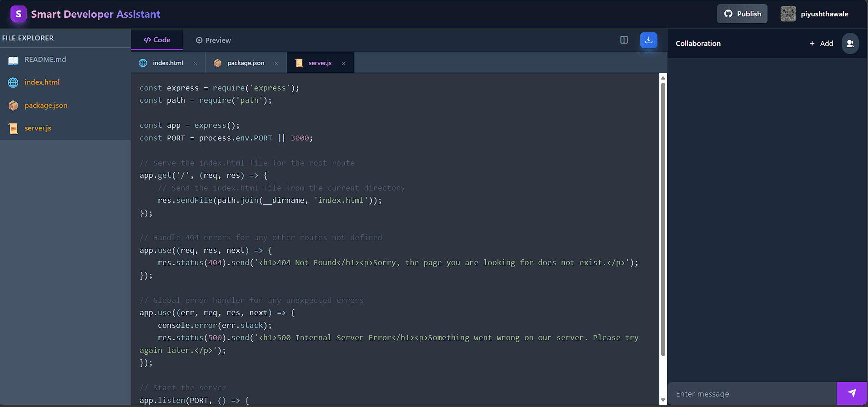Screen dimensions: 868x407
Task: Click the app.get('/') route line
Action: 204,176
